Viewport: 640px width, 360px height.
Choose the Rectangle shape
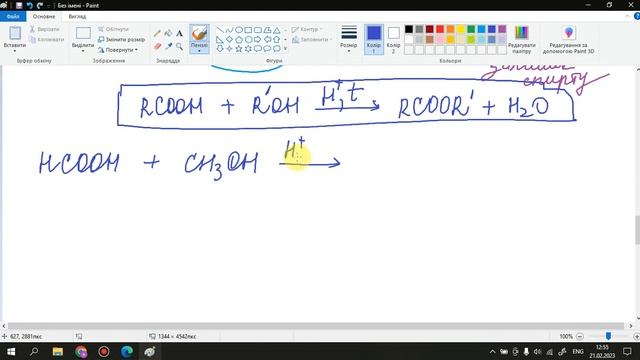[248, 30]
